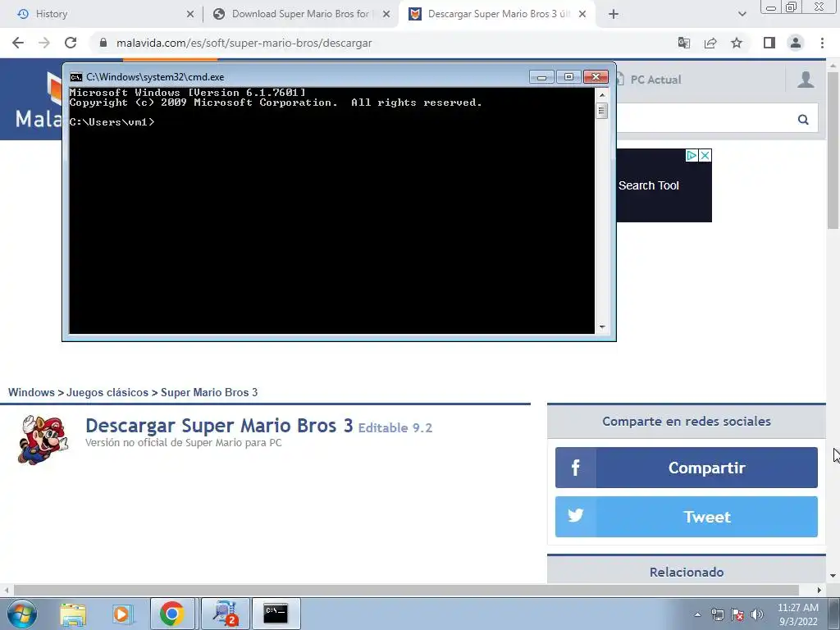Bookmark this page with the star icon

tap(737, 43)
